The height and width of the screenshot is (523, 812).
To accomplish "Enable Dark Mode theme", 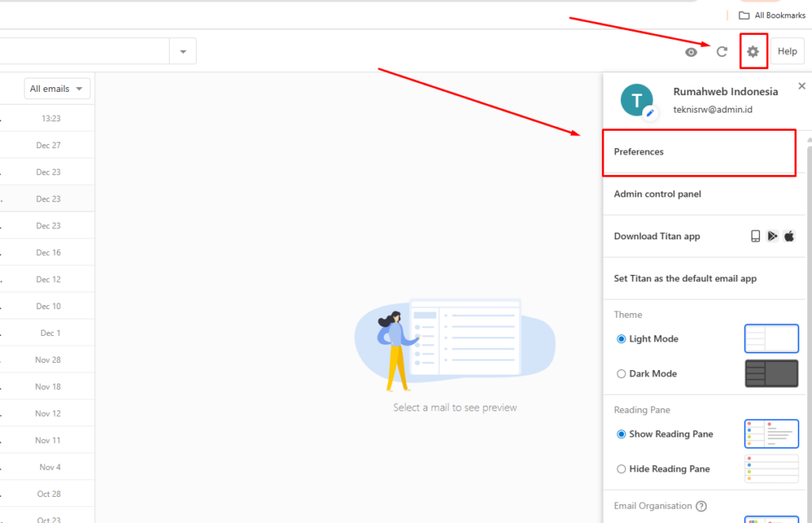I will [x=621, y=373].
